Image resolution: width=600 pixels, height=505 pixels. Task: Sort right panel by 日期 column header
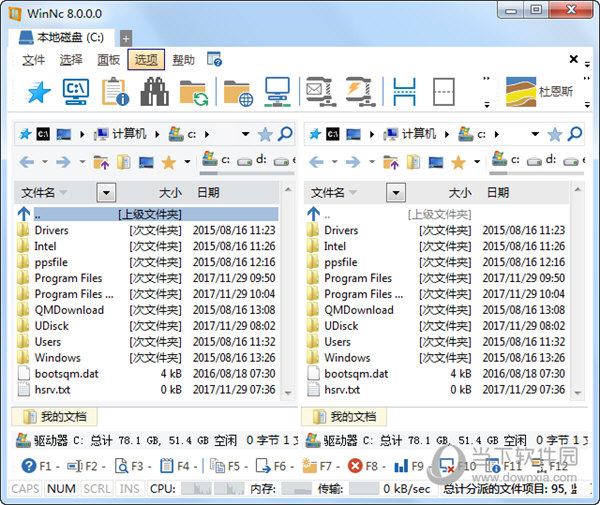[498, 192]
